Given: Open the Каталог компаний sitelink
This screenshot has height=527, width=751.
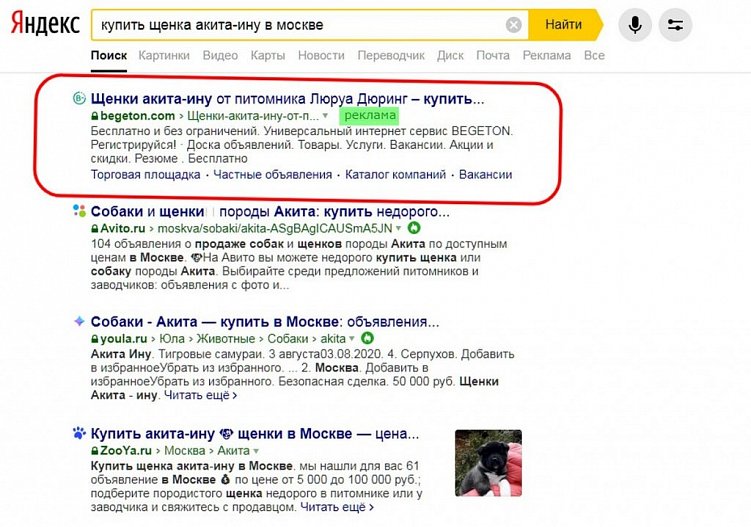Looking at the screenshot, I should [395, 174].
